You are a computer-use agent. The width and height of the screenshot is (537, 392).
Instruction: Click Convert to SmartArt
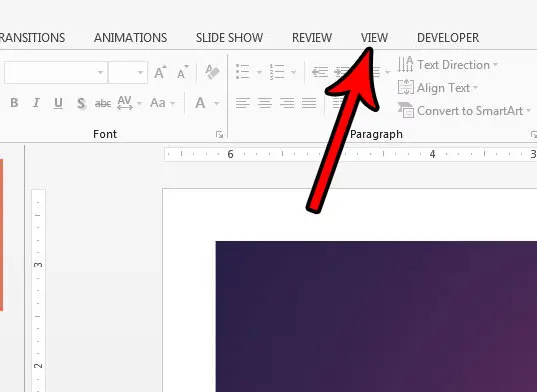(464, 111)
